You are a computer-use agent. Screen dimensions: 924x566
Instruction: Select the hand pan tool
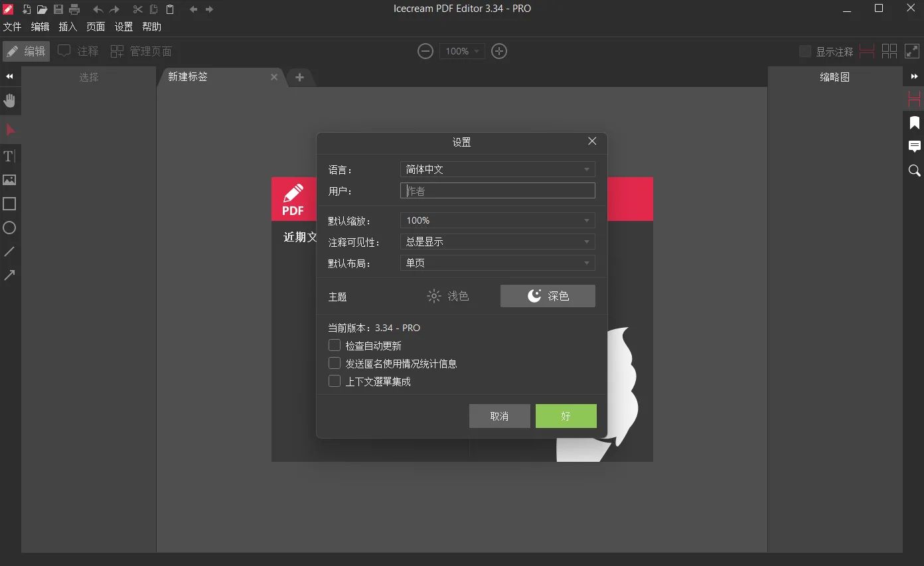click(x=10, y=100)
